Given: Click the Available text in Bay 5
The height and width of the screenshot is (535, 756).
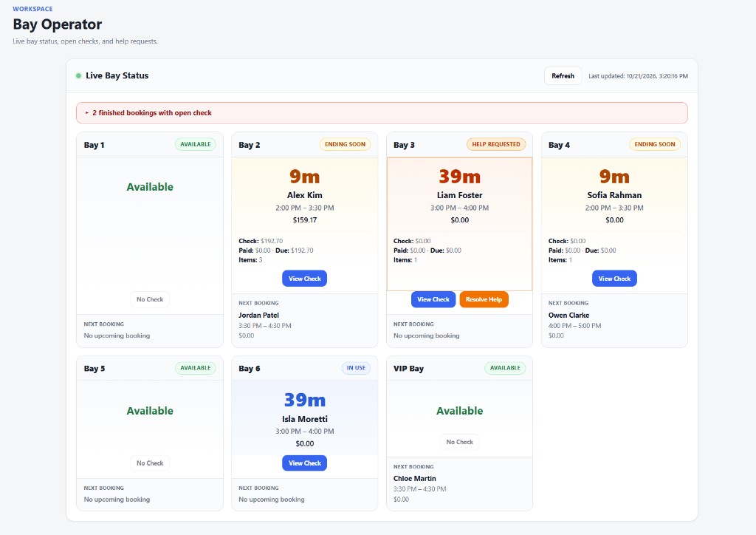Looking at the screenshot, I should coord(150,411).
